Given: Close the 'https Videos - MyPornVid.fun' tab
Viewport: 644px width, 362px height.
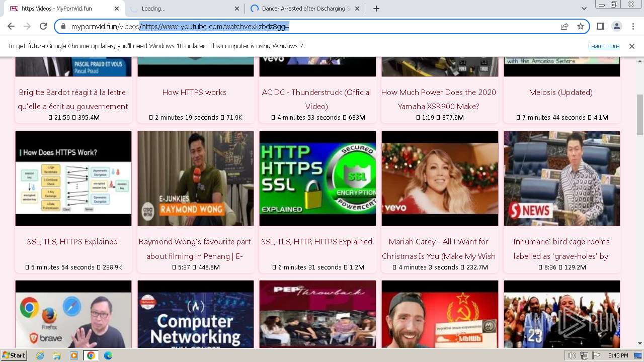Looking at the screenshot, I should pyautogui.click(x=117, y=9).
